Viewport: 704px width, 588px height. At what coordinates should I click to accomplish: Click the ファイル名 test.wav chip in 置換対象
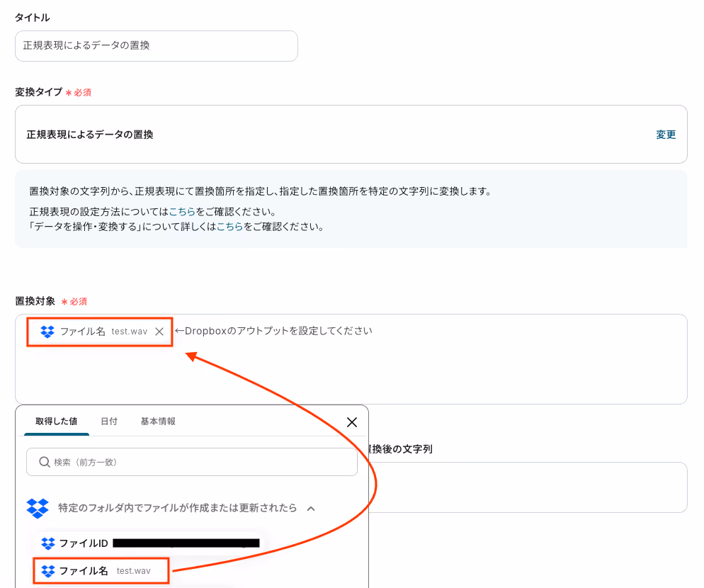(x=100, y=332)
